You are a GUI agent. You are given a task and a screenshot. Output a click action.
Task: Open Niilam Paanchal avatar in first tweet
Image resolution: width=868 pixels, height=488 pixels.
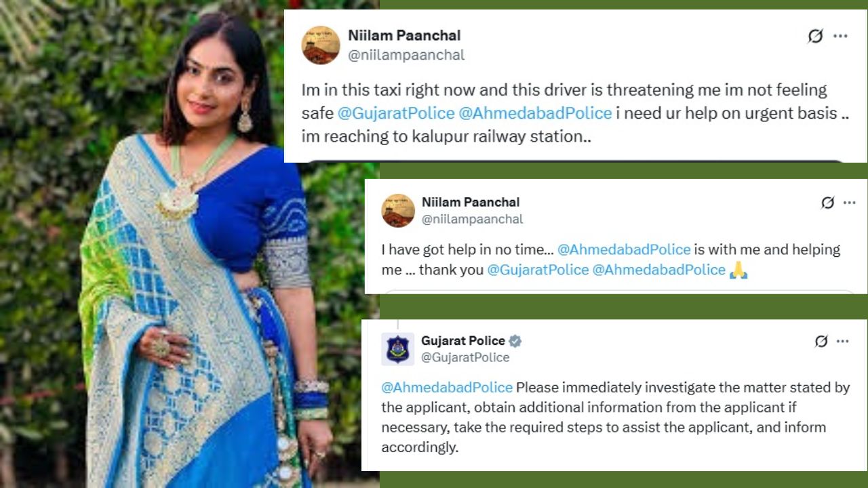pos(321,45)
